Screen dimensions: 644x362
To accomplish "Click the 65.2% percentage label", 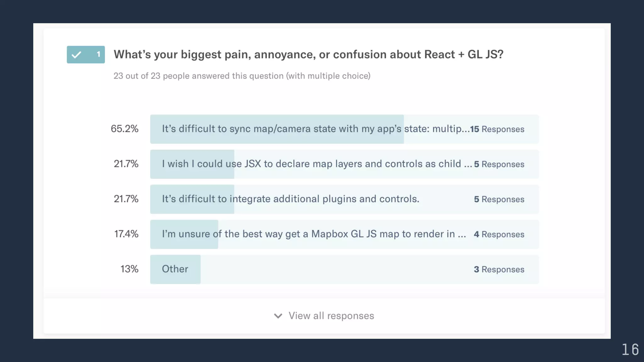I will (125, 129).
